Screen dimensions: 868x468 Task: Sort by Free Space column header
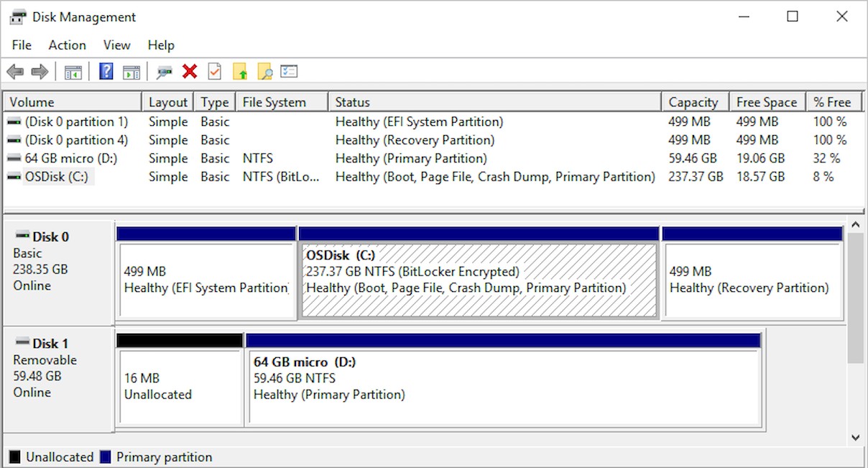coord(766,102)
